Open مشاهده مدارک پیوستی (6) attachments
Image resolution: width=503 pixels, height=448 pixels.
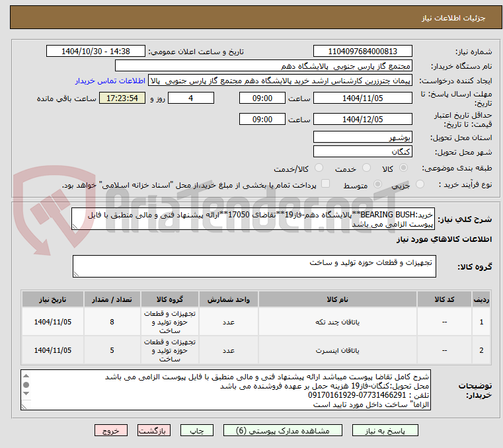coord(283,430)
